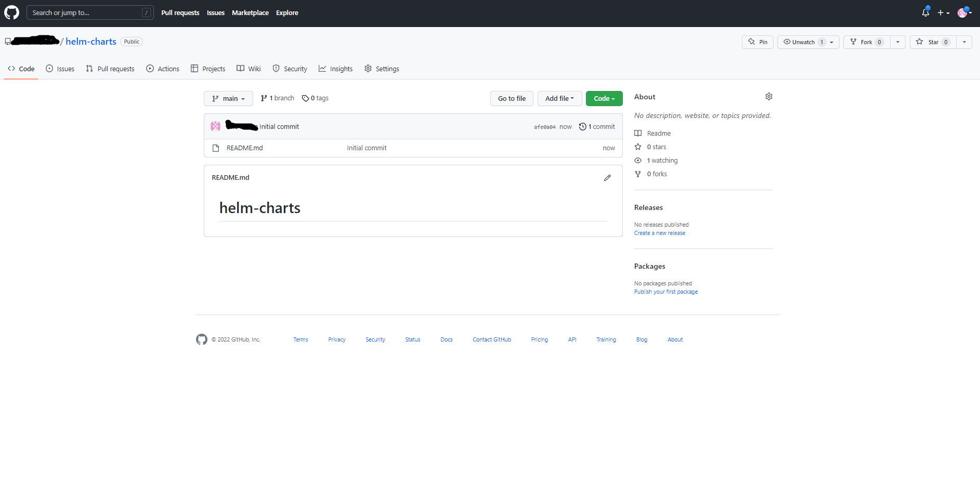Open the 1 watching link

pos(662,161)
